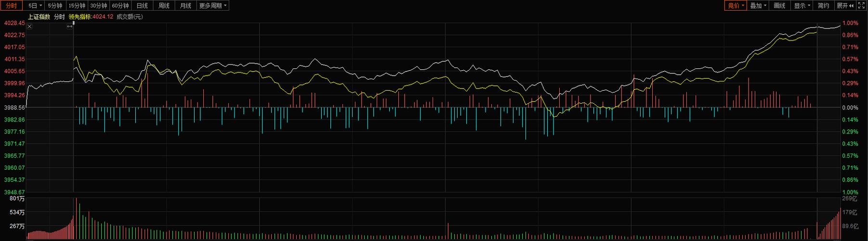Toggle fullscreen chart view icon
Viewport: 868px width, 241px height.
861,6
